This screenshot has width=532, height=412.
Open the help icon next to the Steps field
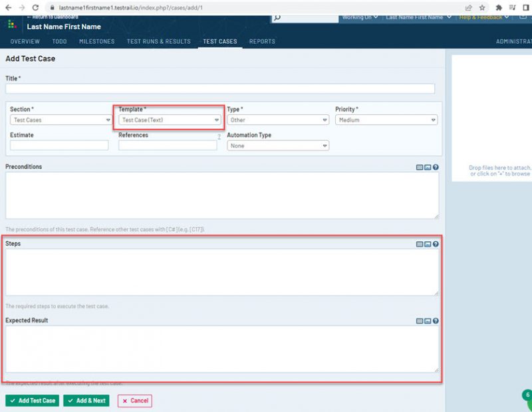point(437,243)
